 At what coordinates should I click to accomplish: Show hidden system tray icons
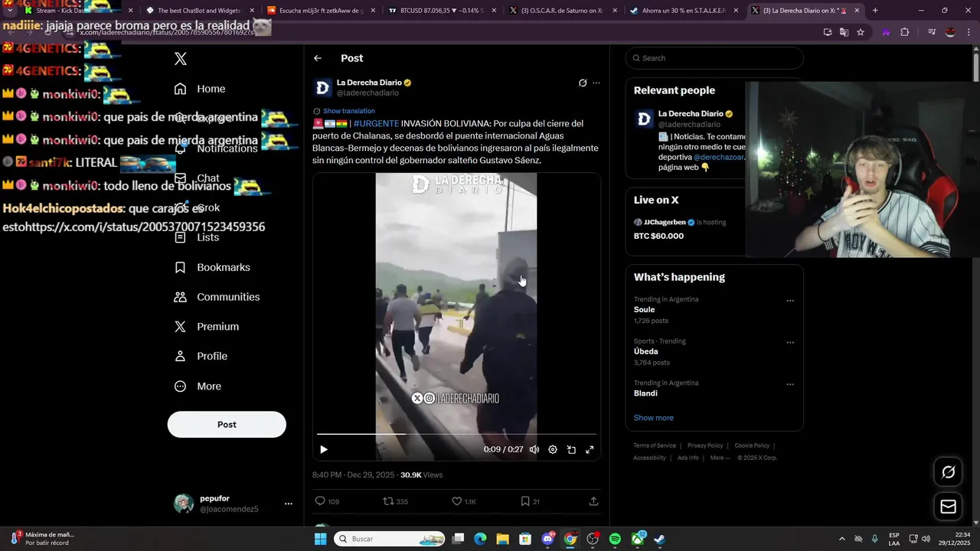pyautogui.click(x=842, y=539)
